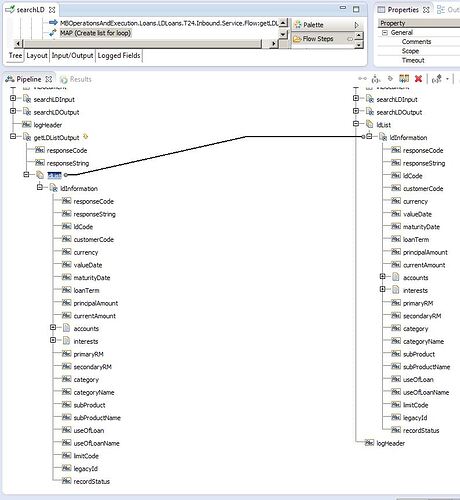The image size is (460, 500).
Task: Expand searchLDInput in left pipeline tree
Action: click(13, 98)
